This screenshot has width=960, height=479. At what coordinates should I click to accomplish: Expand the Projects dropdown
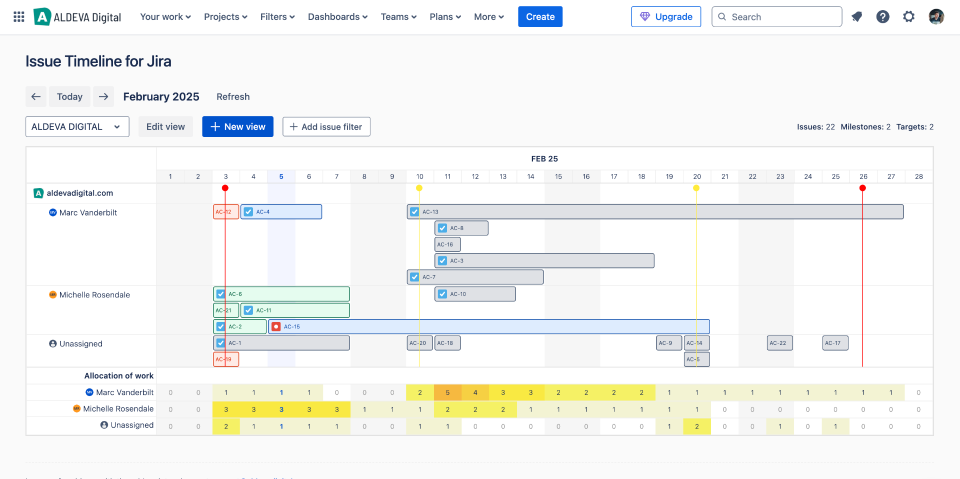pos(227,17)
